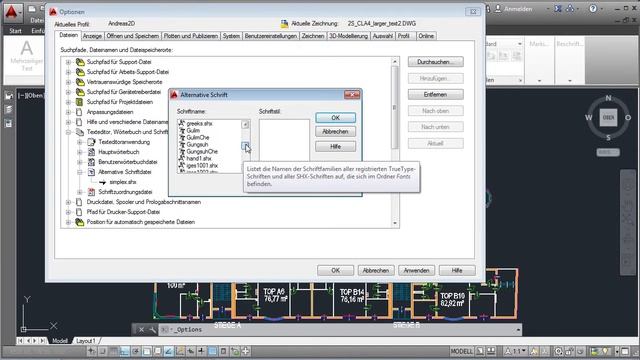
Task: Expand Druckdatei, Spooler und Prologabschnittnamen node
Action: point(68,202)
